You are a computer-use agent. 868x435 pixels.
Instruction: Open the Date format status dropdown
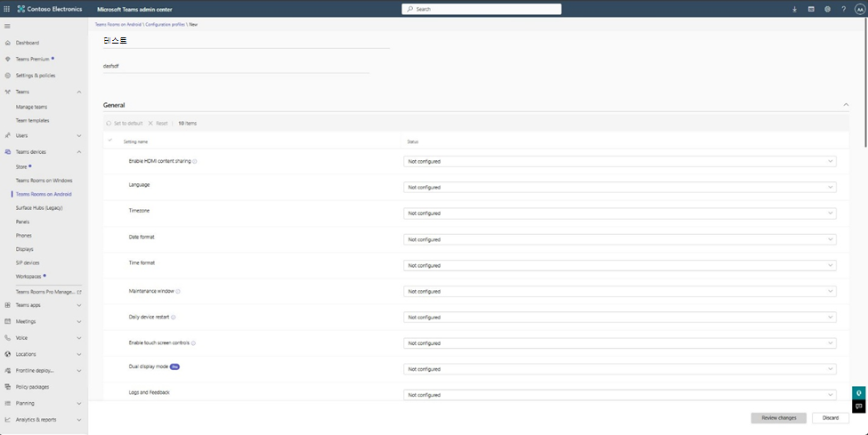click(620, 239)
